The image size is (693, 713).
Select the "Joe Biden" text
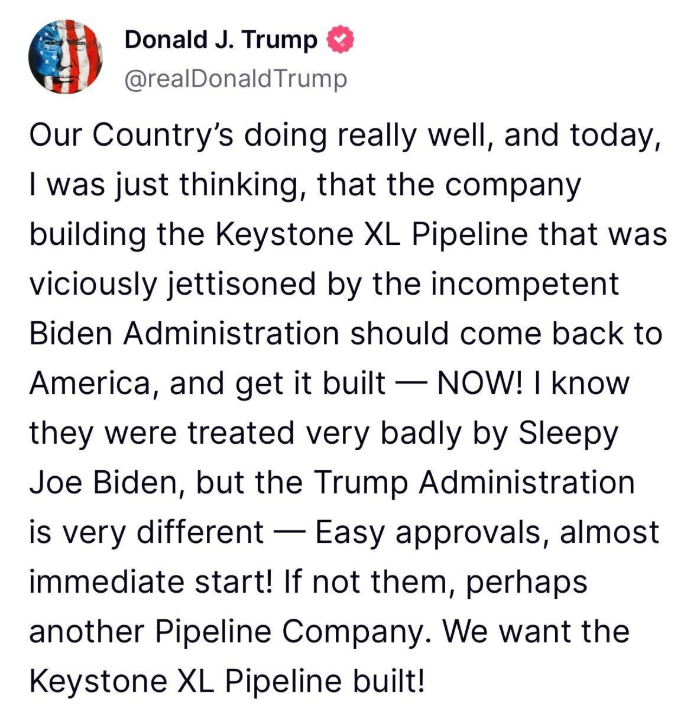tap(103, 482)
